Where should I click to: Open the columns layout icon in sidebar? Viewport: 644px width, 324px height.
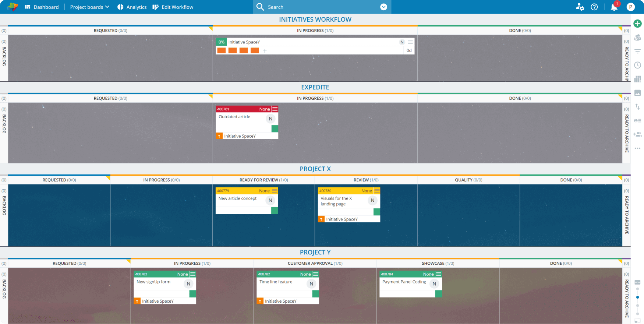pos(637,79)
